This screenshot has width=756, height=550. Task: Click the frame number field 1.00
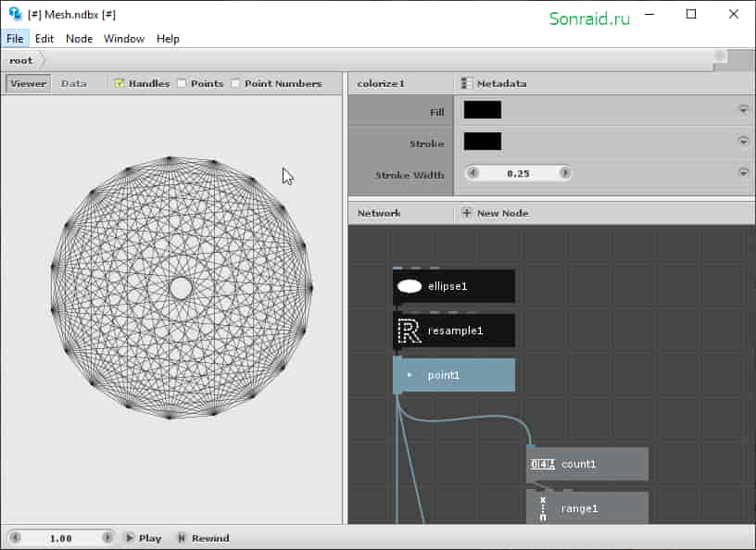coord(61,538)
